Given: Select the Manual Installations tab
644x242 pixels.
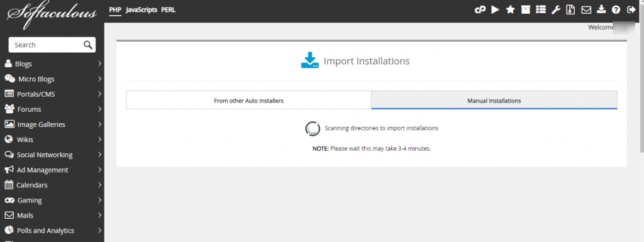Looking at the screenshot, I should click(494, 100).
